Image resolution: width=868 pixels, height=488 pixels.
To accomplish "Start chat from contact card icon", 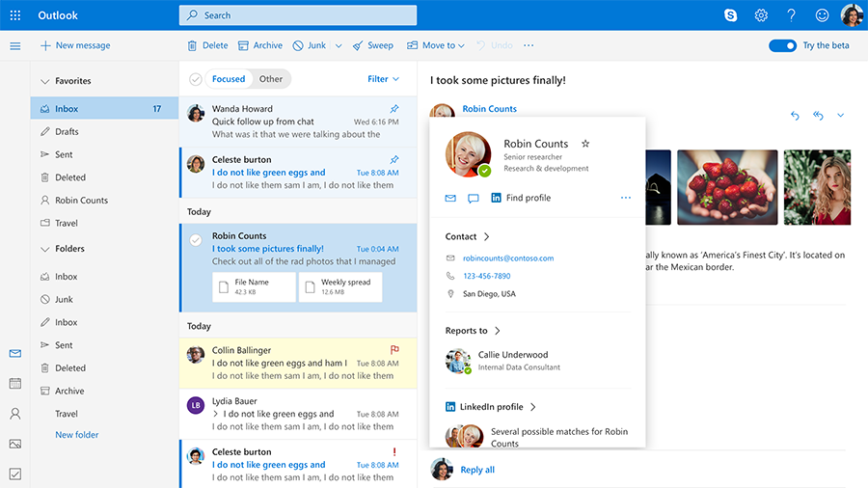I will 474,198.
